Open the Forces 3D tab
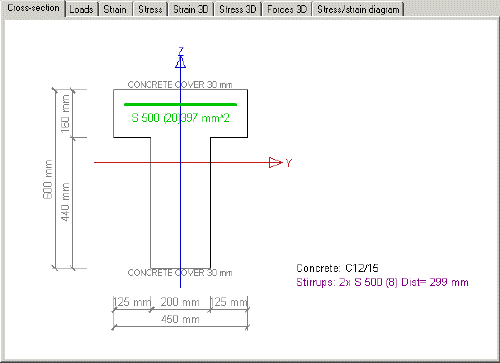The image size is (500, 363). coord(287,9)
